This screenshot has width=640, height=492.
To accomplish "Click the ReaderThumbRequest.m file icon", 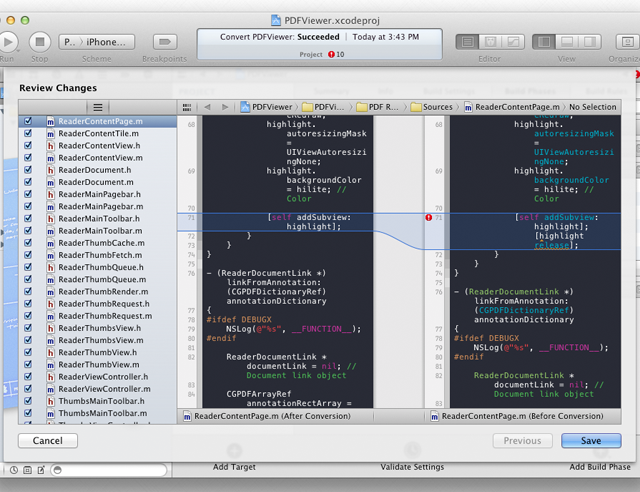I will tap(50, 316).
